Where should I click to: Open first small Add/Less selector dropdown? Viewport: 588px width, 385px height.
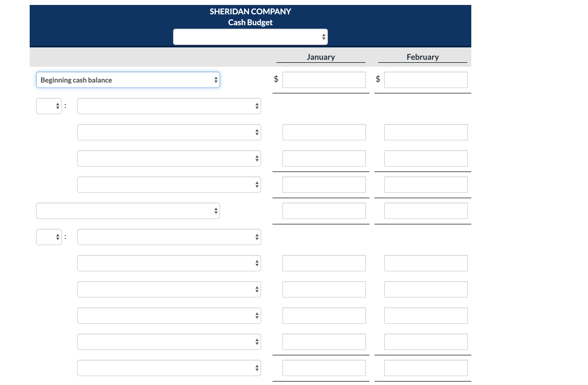(x=49, y=106)
